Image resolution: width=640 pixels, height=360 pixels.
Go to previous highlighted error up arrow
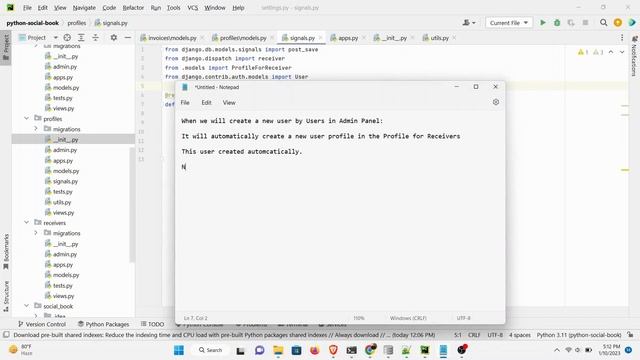tap(611, 52)
